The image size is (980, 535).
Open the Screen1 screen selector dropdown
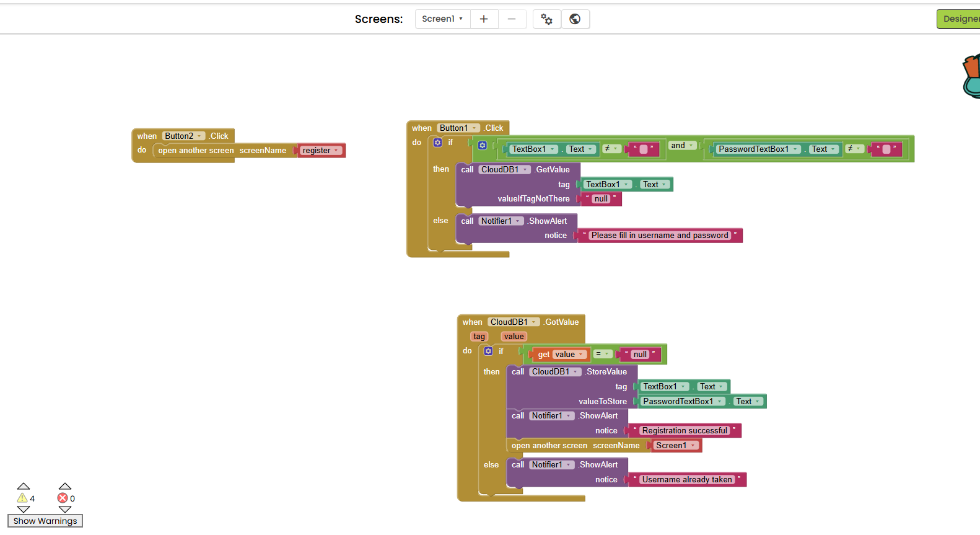click(442, 19)
